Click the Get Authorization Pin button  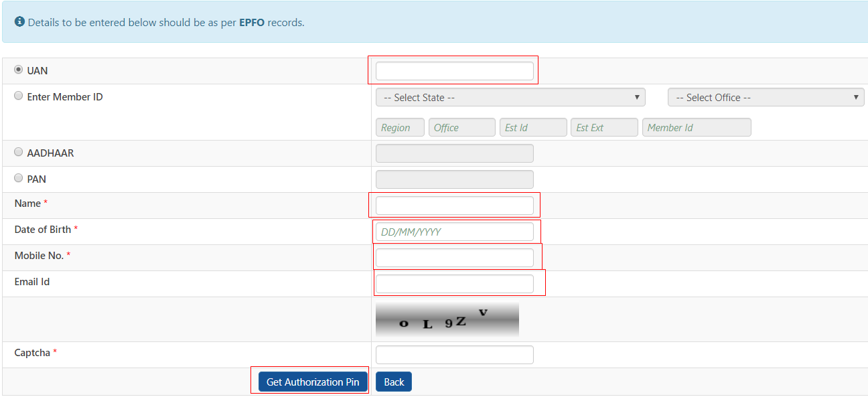click(313, 381)
